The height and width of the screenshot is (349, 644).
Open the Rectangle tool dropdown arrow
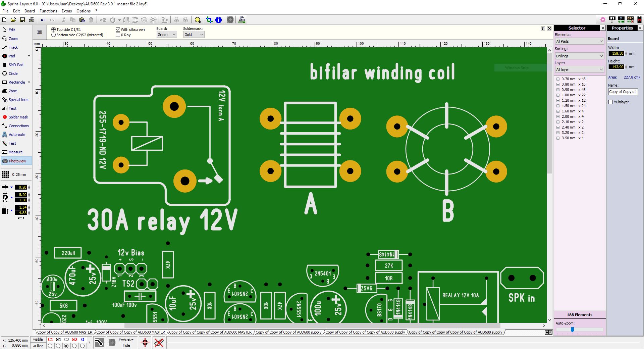click(x=29, y=82)
